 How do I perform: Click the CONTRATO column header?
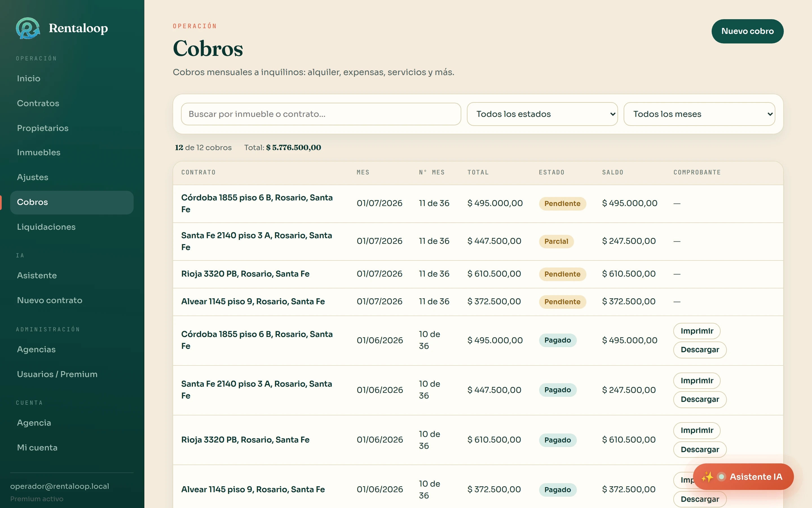click(x=198, y=172)
